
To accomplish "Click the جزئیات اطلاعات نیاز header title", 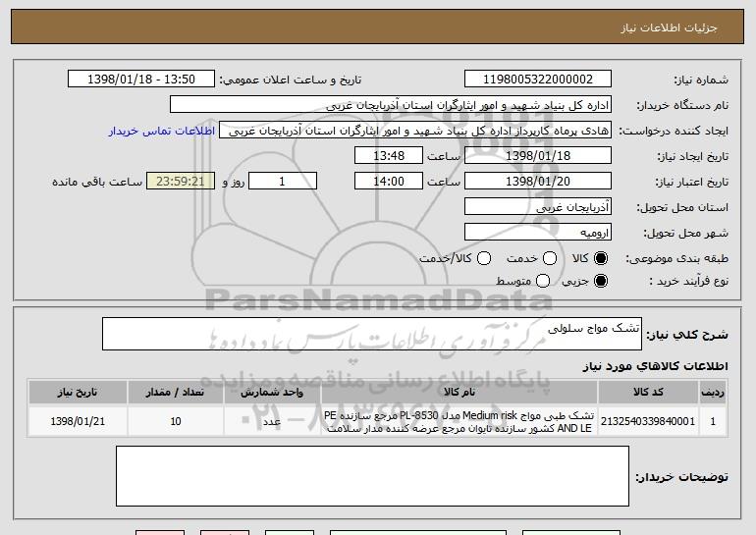I will [669, 27].
